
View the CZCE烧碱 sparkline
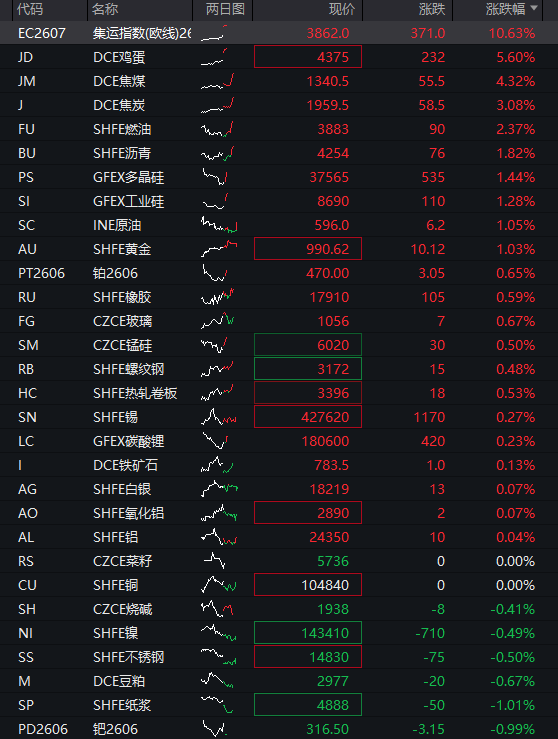[x=217, y=609]
